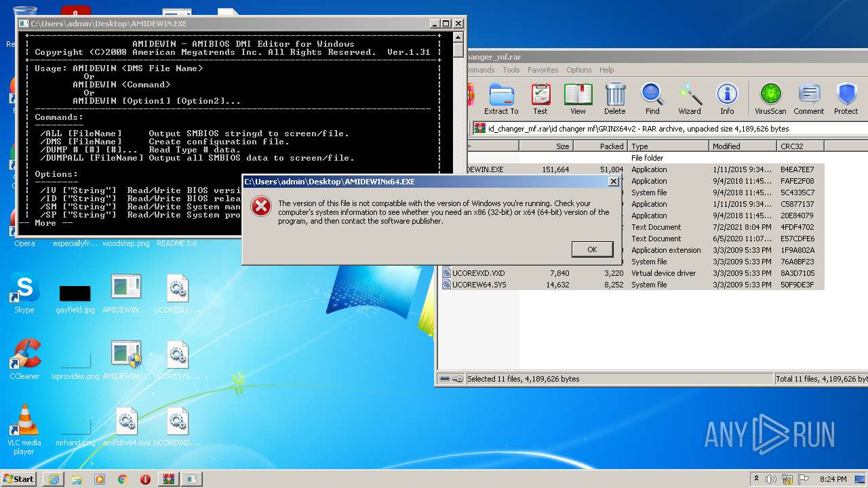
Task: Show hidden tray icons arrow
Action: (x=757, y=479)
